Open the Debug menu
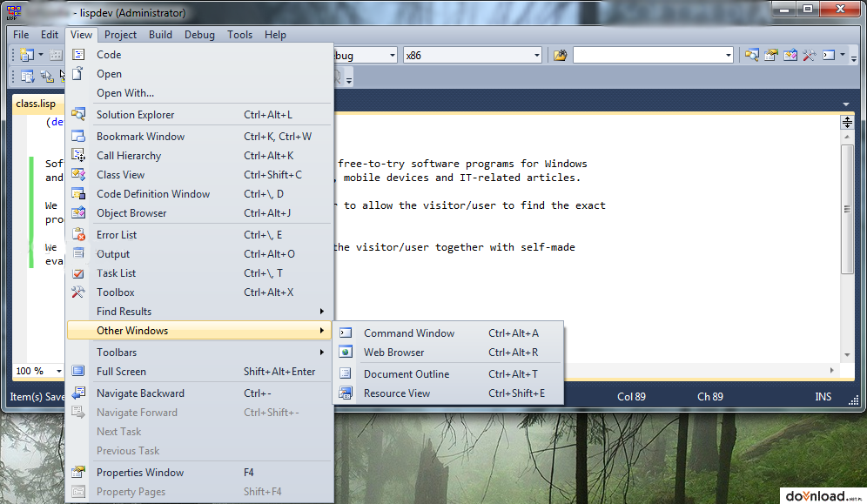 (x=199, y=34)
